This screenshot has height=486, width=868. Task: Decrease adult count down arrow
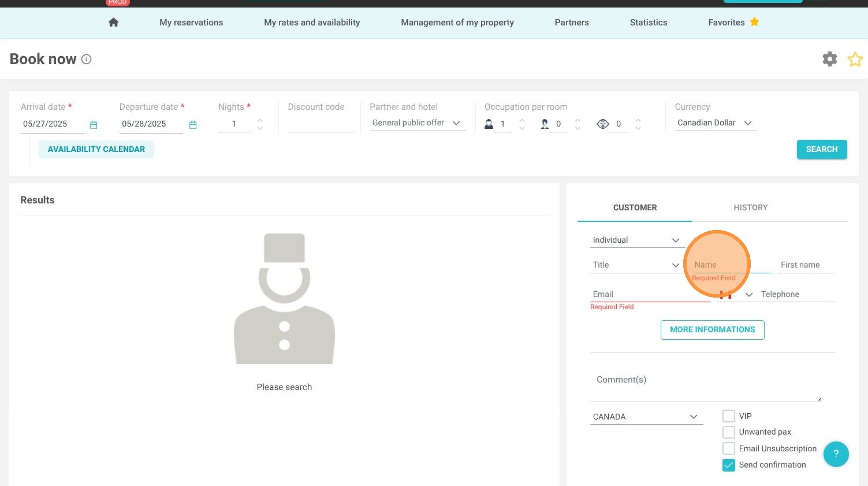coord(522,128)
